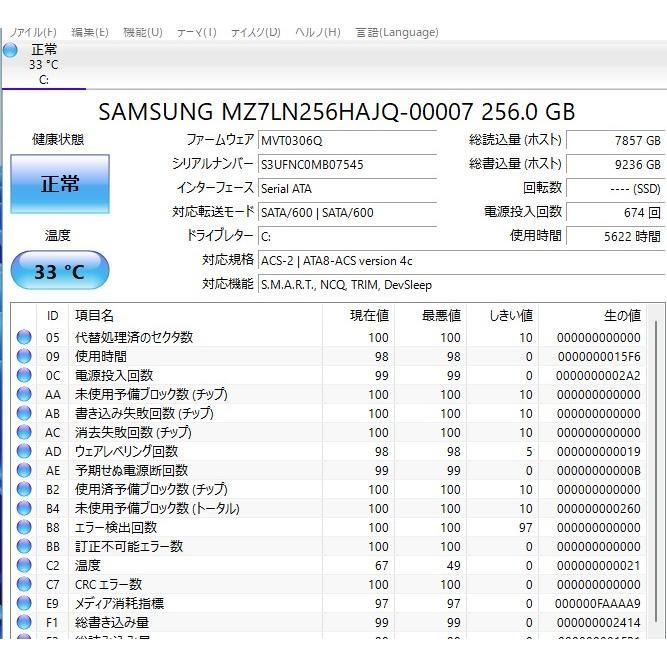This screenshot has height=667, width=667.
Task: Select the 使用時間 attribute name in row 09
Action: tap(101, 356)
